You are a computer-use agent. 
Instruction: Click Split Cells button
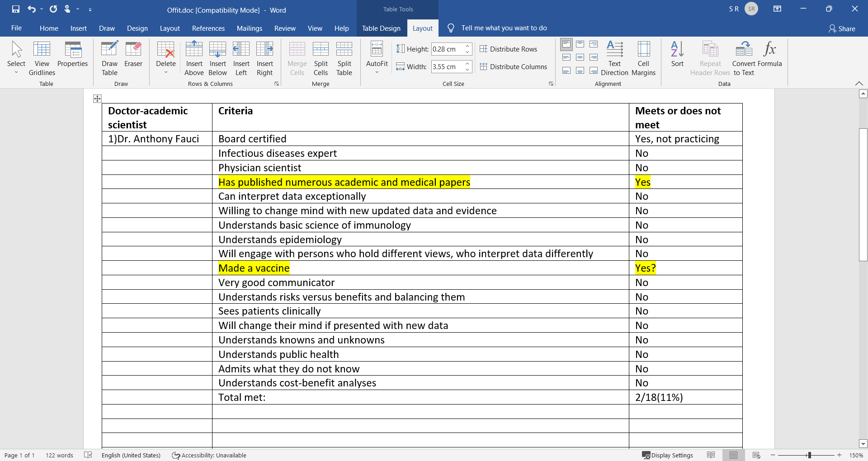(321, 59)
